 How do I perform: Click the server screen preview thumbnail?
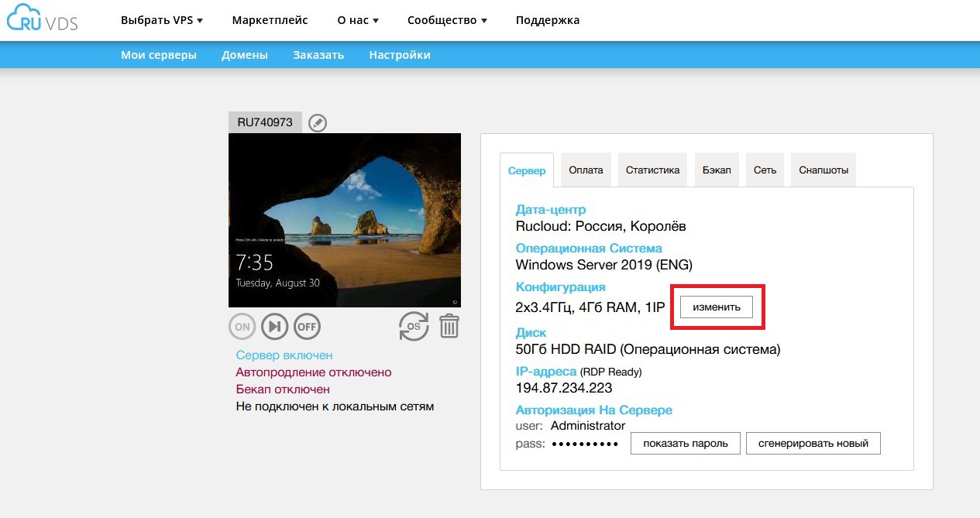[x=345, y=220]
